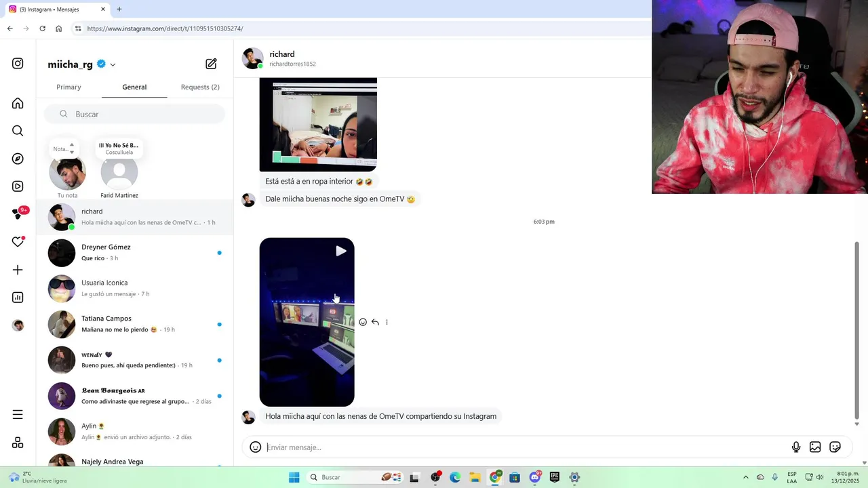
Task: Open Wendy conversation "Bueno pues"
Action: [134, 360]
